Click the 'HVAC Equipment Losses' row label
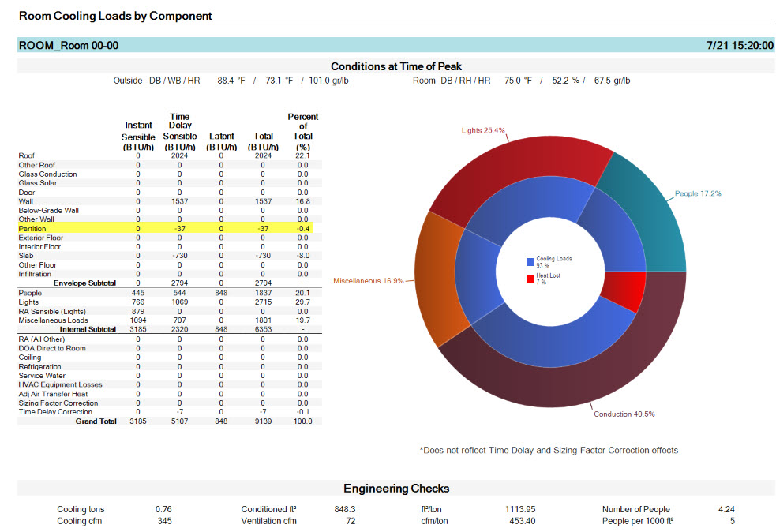 [x=60, y=384]
